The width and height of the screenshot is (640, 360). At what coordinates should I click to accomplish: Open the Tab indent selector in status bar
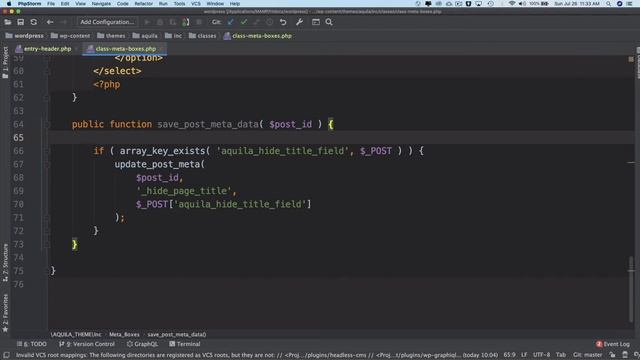(x=561, y=355)
